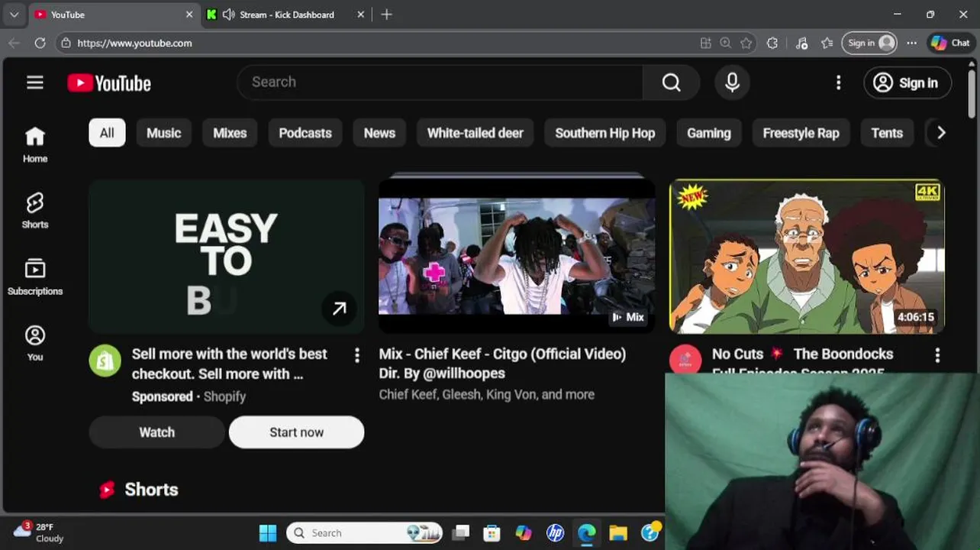Open Task View on taskbar
This screenshot has height=550, width=980.
pos(460,533)
